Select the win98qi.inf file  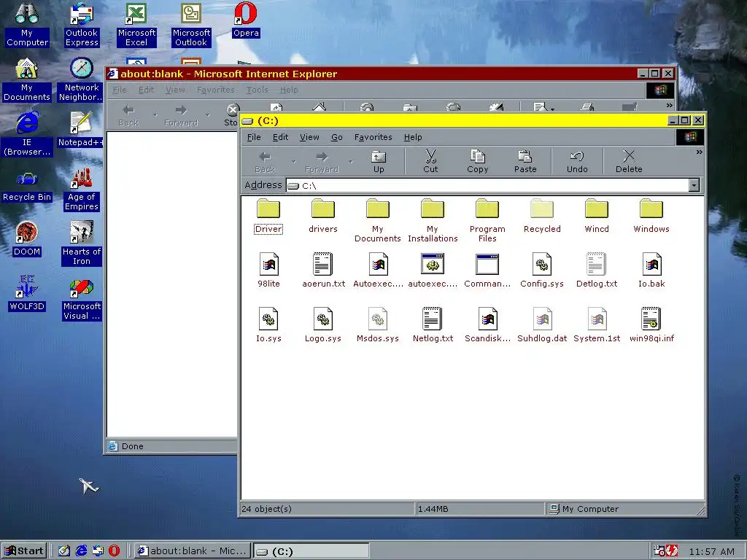[651, 325]
